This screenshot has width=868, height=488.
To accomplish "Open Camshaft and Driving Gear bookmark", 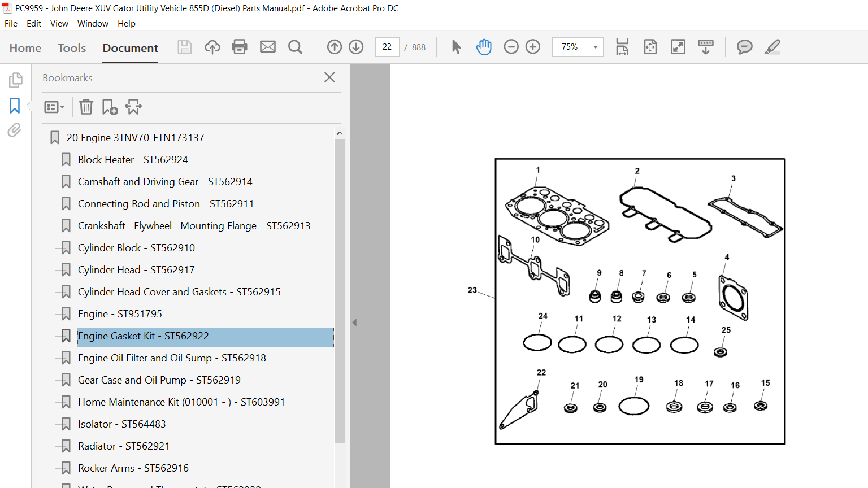I will tap(165, 182).
